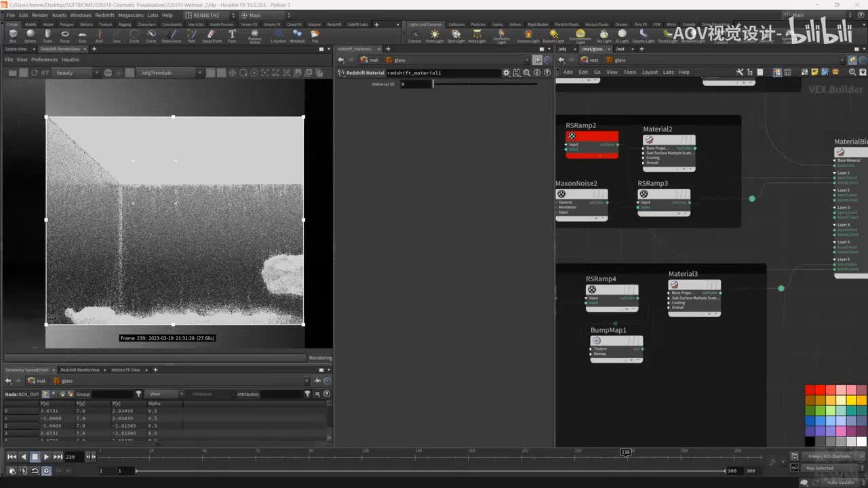The image size is (868, 488).
Task: Pick the red color swatch in palette
Action: pos(810,390)
